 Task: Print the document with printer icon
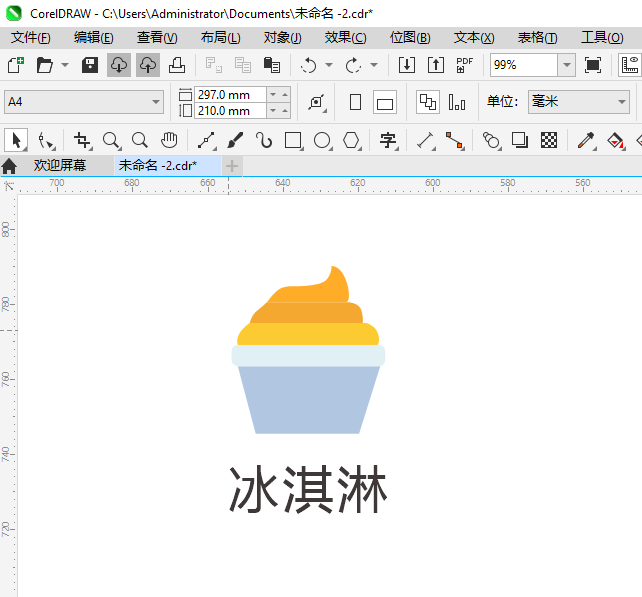(177, 65)
